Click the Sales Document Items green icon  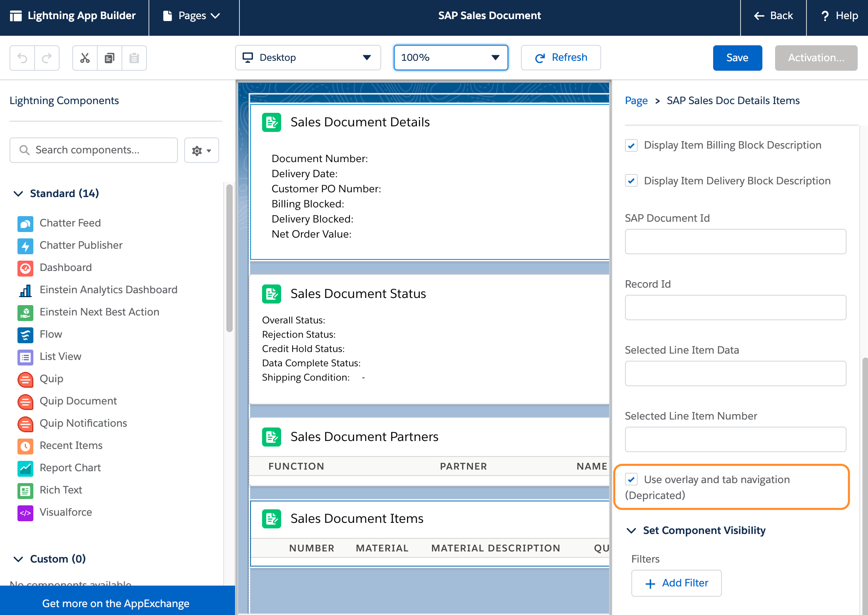[x=272, y=519]
